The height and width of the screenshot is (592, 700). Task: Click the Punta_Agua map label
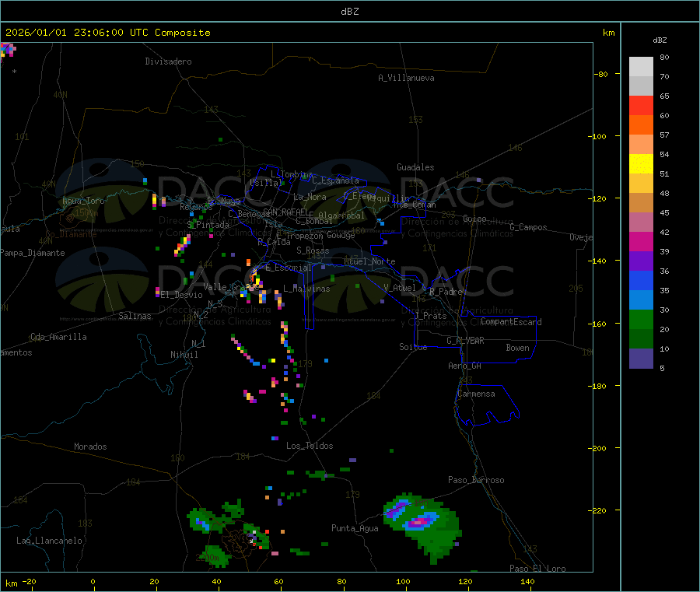355,528
